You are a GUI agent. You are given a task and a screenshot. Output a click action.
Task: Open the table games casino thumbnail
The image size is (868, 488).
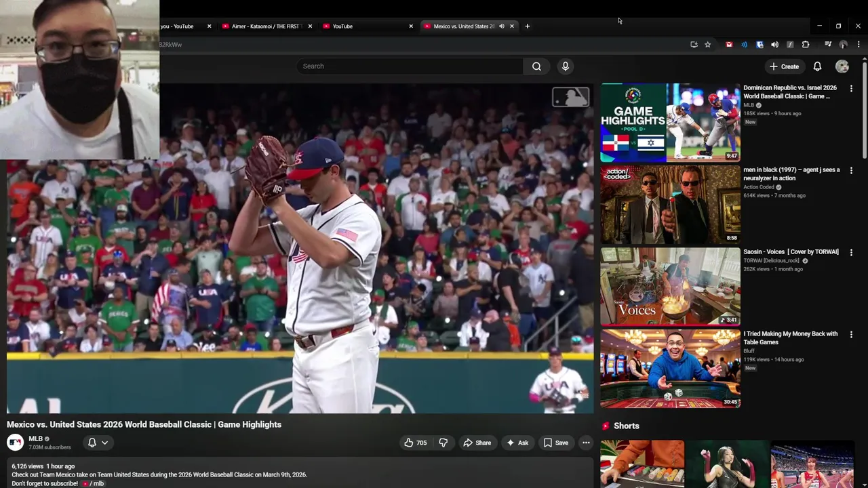670,369
